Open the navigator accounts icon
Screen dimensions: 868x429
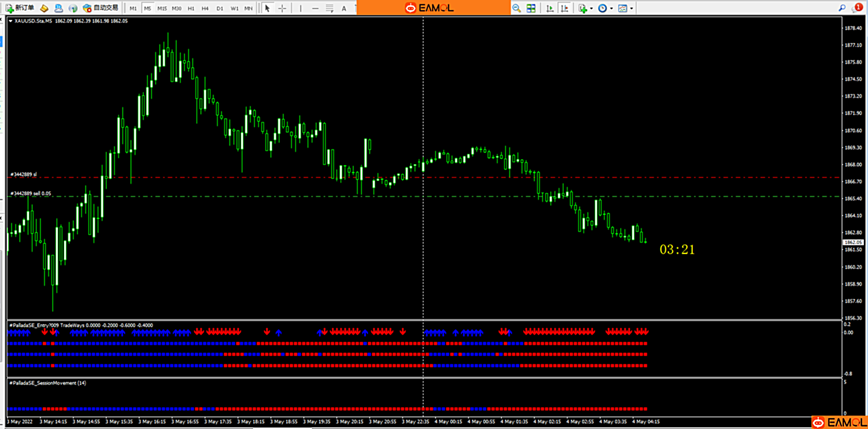point(59,8)
